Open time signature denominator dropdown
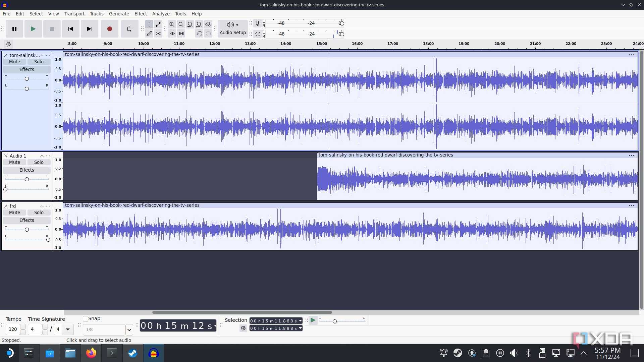Viewport: 644px width, 362px height. (68, 329)
